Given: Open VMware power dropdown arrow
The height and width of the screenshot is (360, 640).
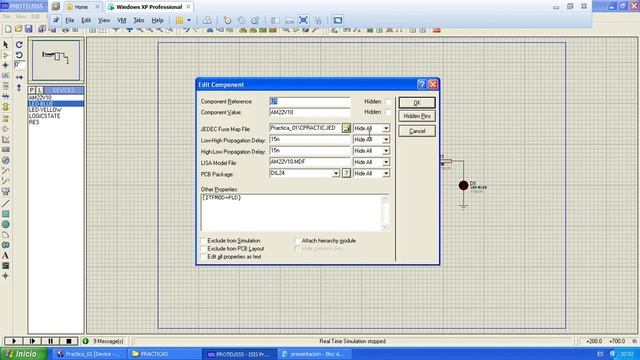Looking at the screenshot, I should 189,20.
